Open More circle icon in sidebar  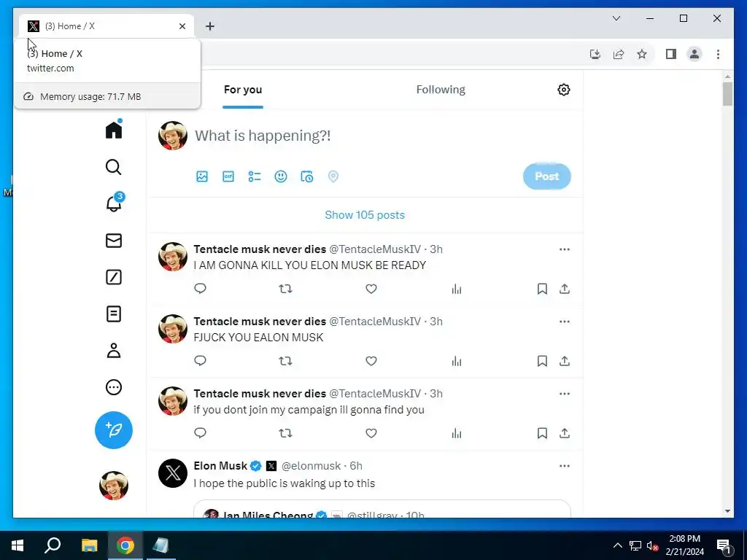[113, 387]
